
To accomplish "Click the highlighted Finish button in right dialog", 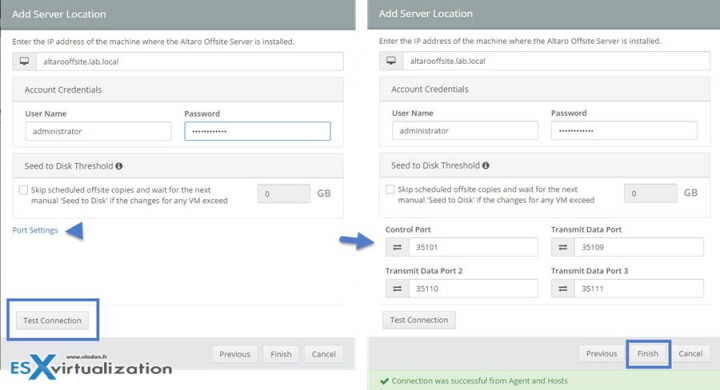I will (x=648, y=354).
